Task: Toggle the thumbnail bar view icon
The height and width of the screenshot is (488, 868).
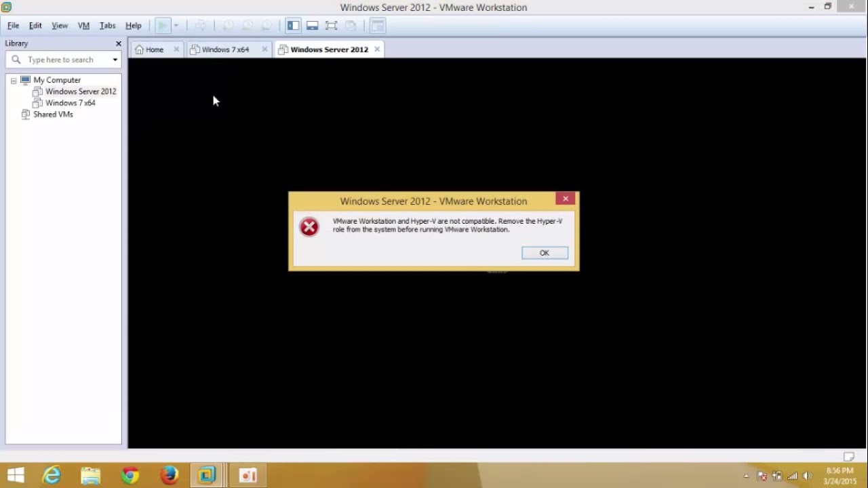Action: coord(312,26)
